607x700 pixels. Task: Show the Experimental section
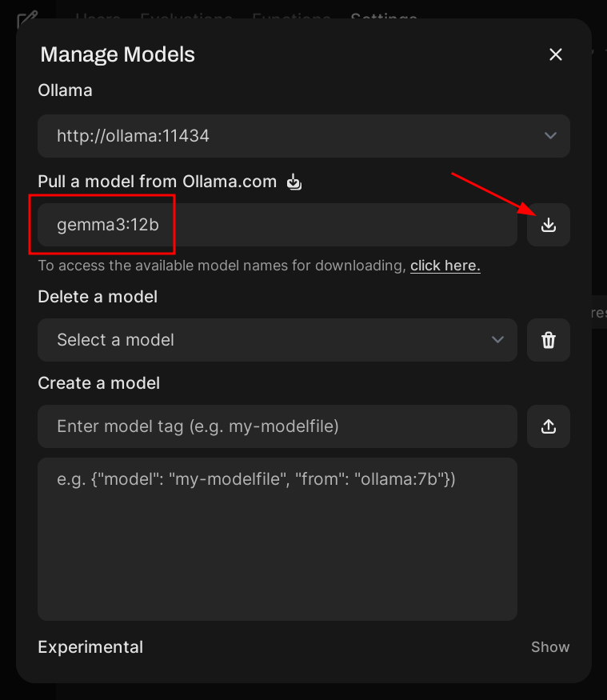550,646
